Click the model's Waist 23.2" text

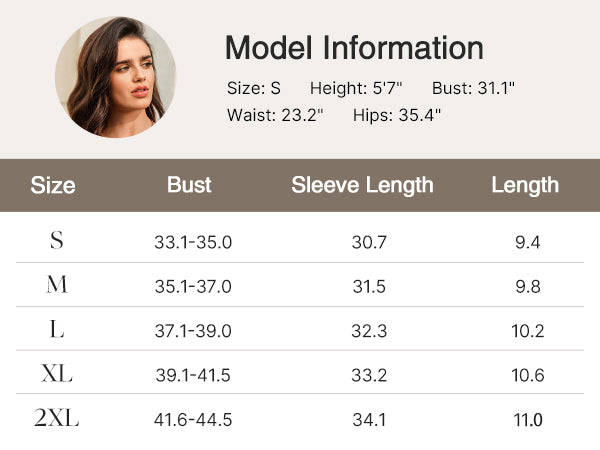click(x=275, y=114)
